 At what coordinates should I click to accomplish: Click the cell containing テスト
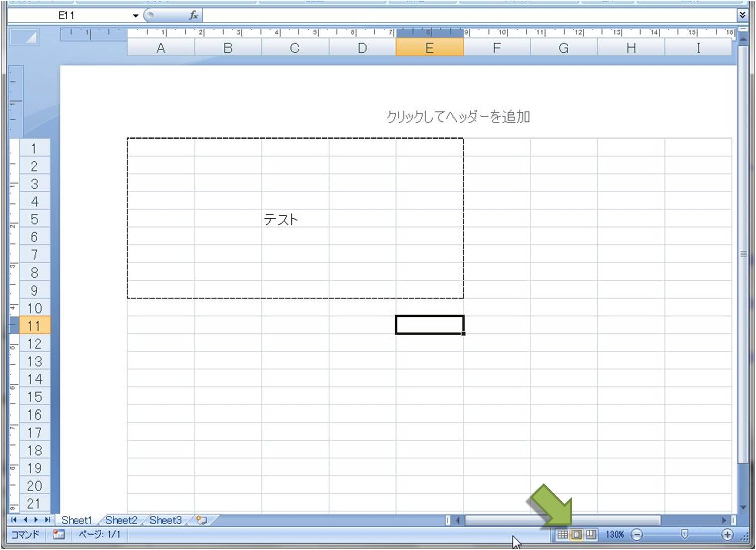point(295,219)
